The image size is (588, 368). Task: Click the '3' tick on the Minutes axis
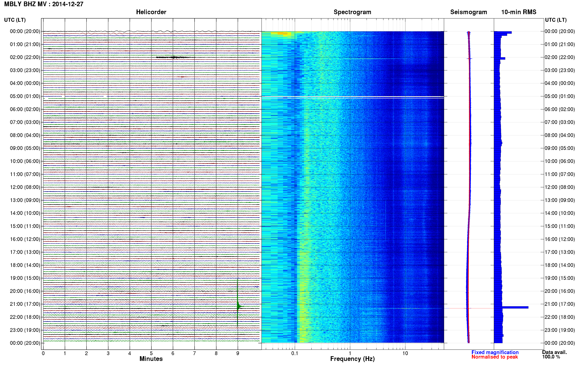tap(108, 353)
